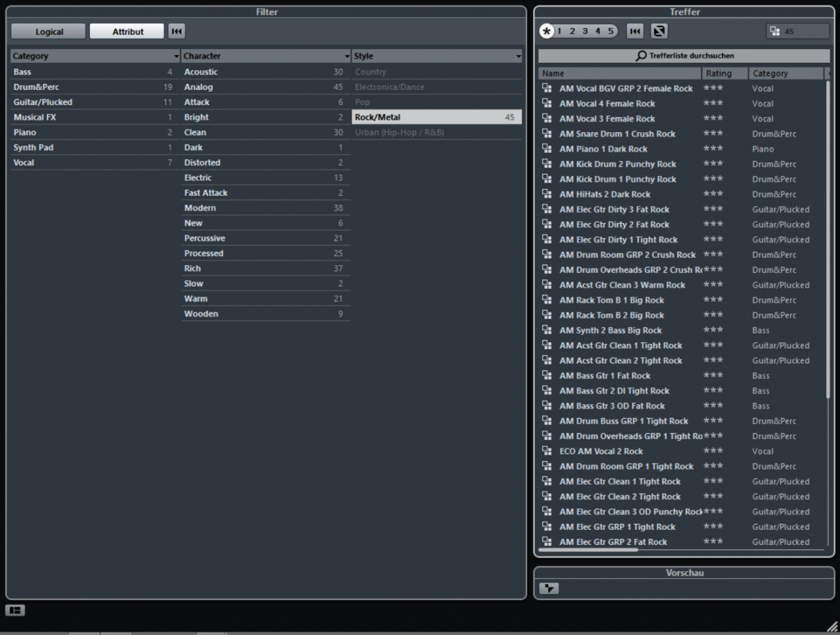Select the Bass category filter
This screenshot has height=635, width=840.
click(x=95, y=71)
